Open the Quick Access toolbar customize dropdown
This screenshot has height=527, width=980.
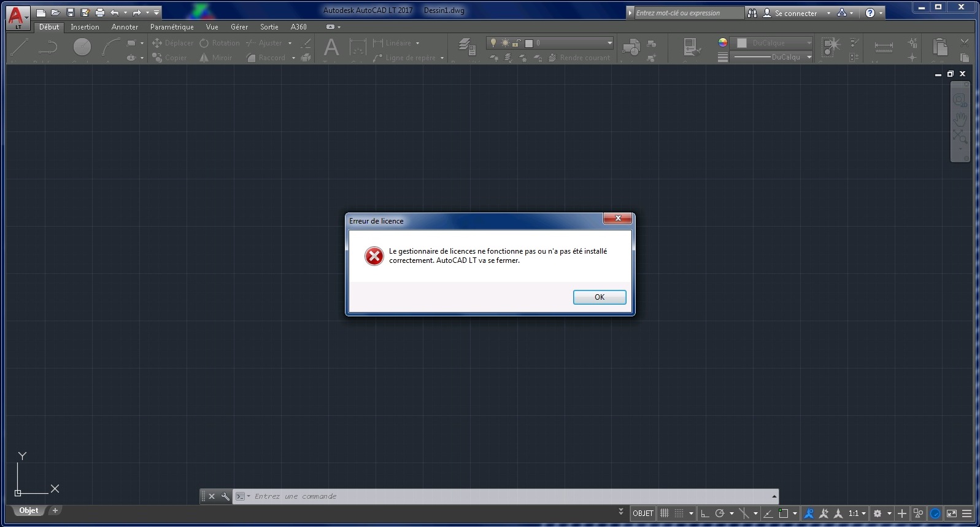[x=156, y=12]
